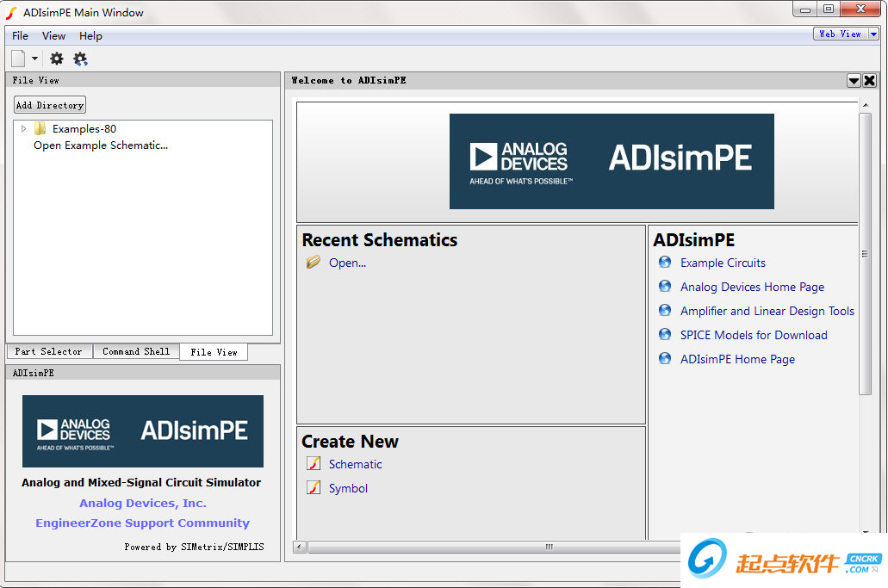Click globe icon beside Amplifier and Linear Design Tools

pyautogui.click(x=665, y=310)
